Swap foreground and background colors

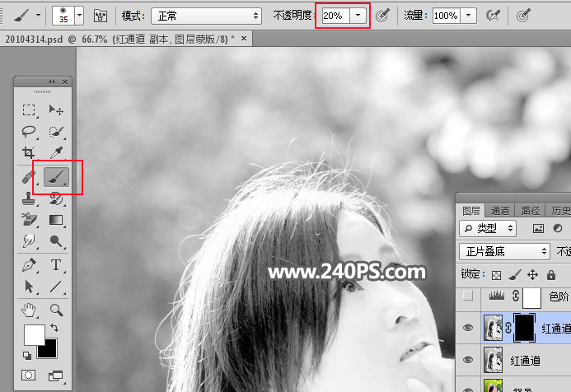54,328
